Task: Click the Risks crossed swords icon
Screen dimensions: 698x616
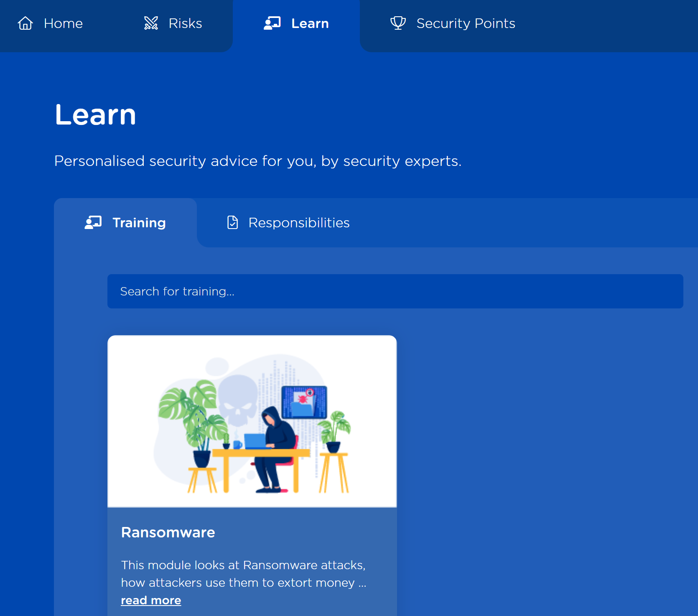Action: click(x=151, y=23)
